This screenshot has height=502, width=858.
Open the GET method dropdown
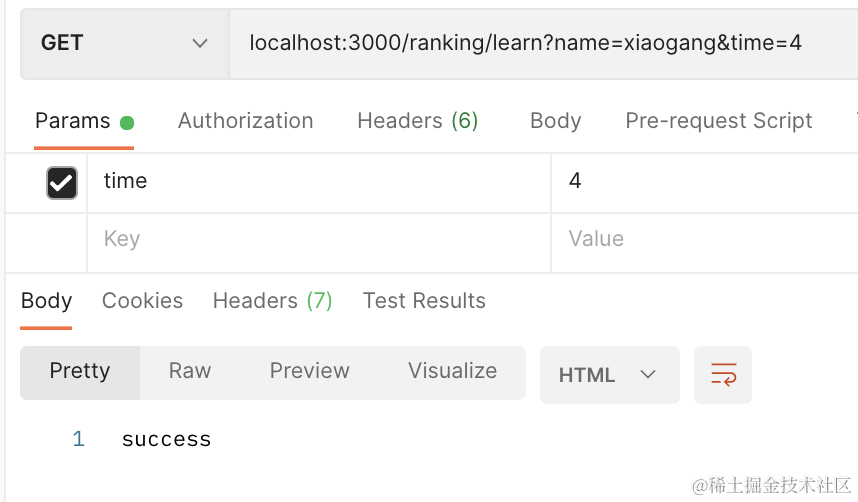click(x=124, y=43)
